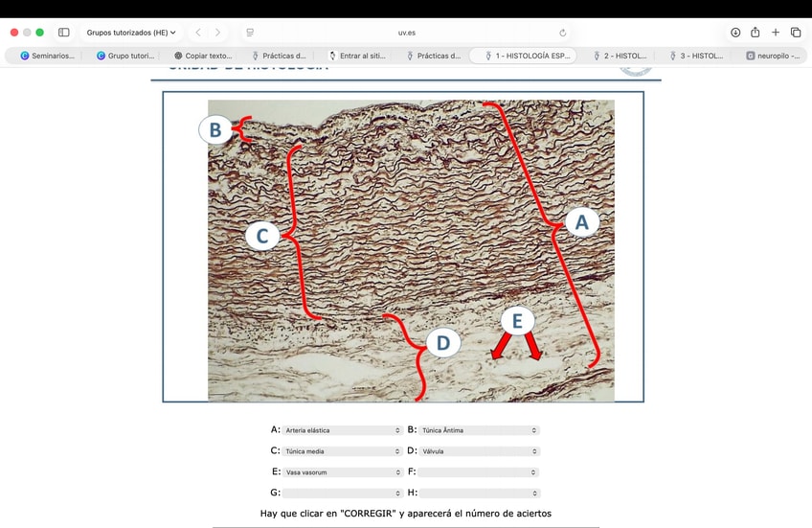The height and width of the screenshot is (528, 812).
Task: Click the uv.es address bar
Action: point(407,32)
